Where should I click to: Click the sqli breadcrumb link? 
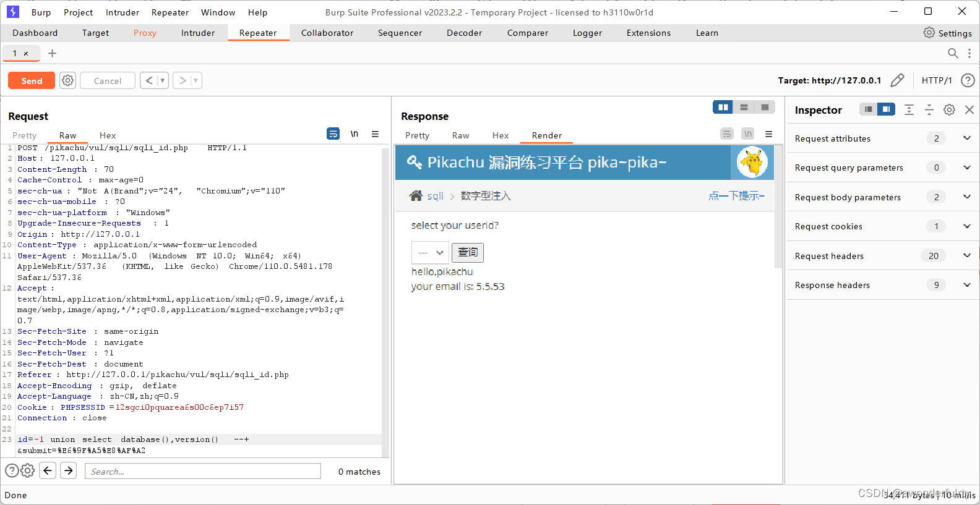point(435,196)
